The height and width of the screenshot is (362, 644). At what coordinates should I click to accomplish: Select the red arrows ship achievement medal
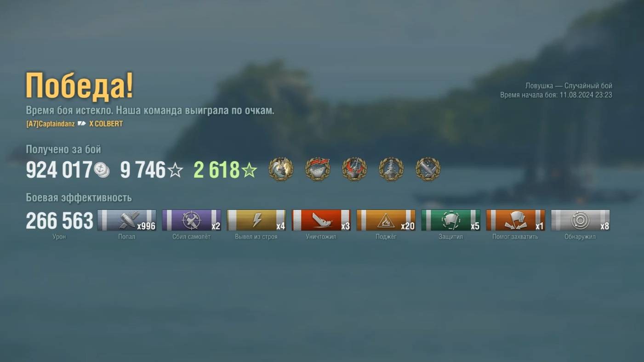[354, 169]
